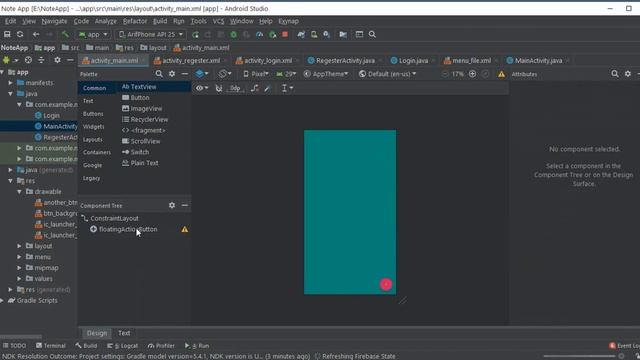Go back with the left arrow icon
This screenshot has height=360, width=640.
36,34
